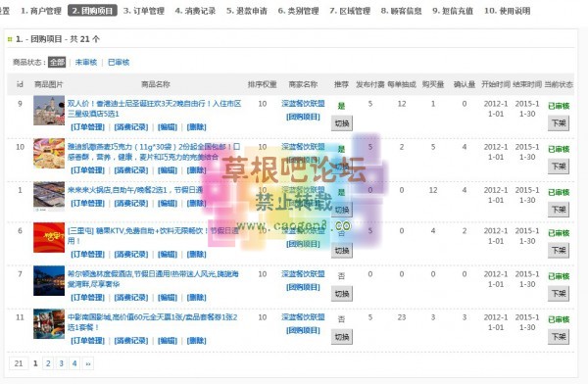This screenshot has width=588, height=384.
Task: Open [订单管理] for id 10 row
Action: (88, 170)
